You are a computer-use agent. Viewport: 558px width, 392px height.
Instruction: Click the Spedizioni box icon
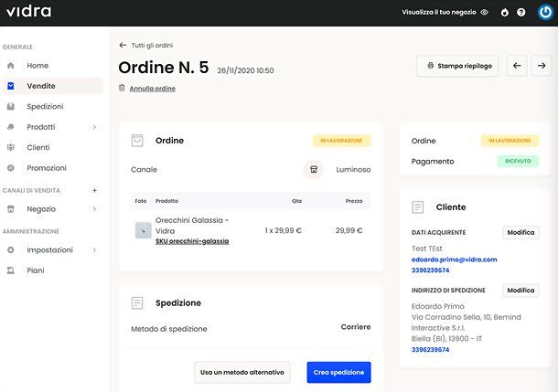[x=11, y=106]
